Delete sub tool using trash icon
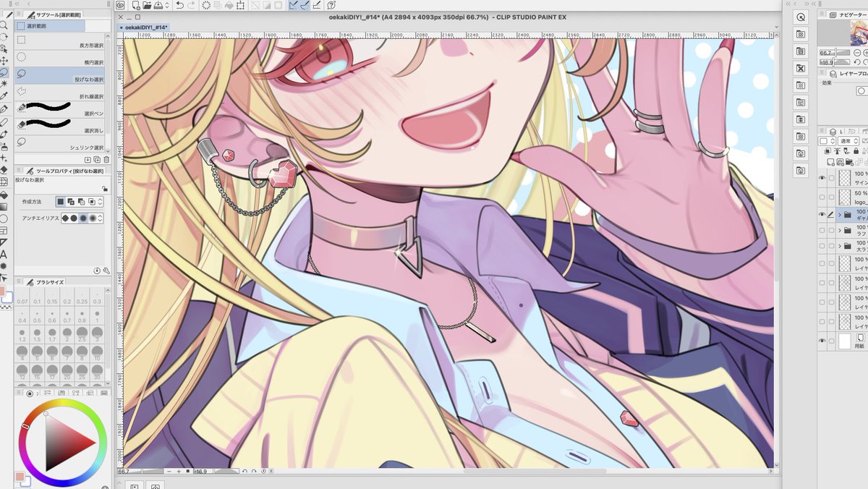The image size is (868, 489). pos(106,160)
